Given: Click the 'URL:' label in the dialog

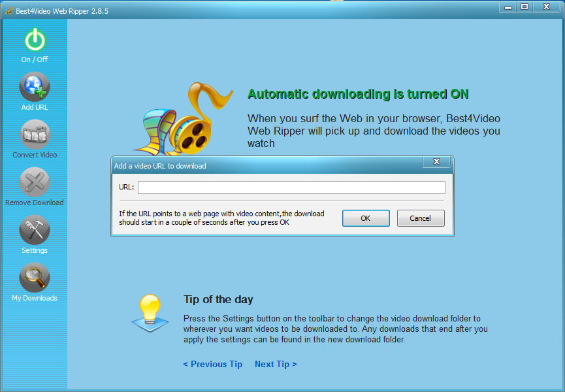Looking at the screenshot, I should (127, 188).
